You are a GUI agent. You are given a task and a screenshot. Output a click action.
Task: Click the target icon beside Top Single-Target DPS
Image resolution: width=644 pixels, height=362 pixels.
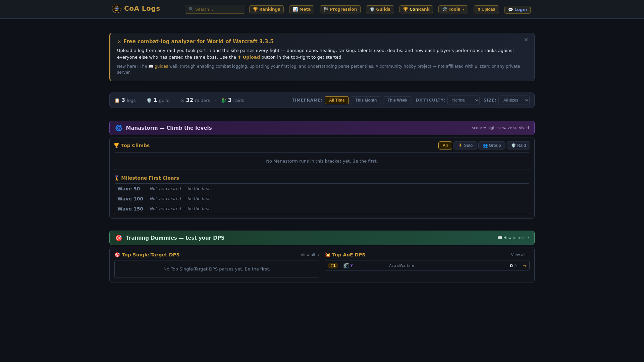click(x=117, y=255)
